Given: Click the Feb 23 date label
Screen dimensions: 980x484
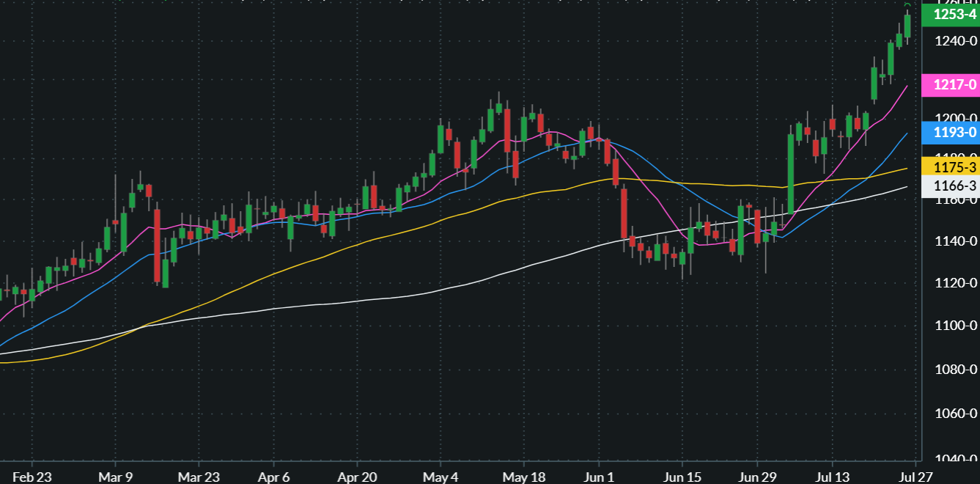Looking at the screenshot, I should 32,476.
